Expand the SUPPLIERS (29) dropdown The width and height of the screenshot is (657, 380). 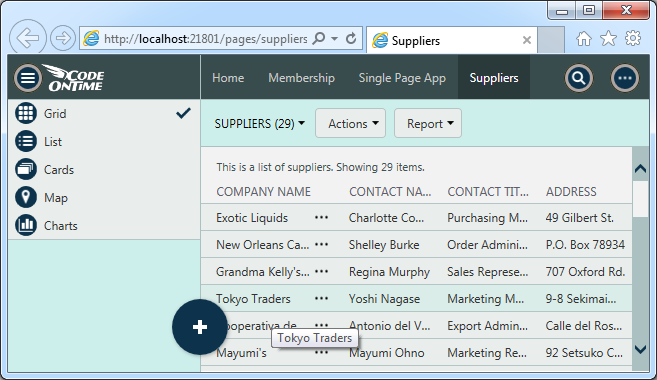[x=260, y=124]
